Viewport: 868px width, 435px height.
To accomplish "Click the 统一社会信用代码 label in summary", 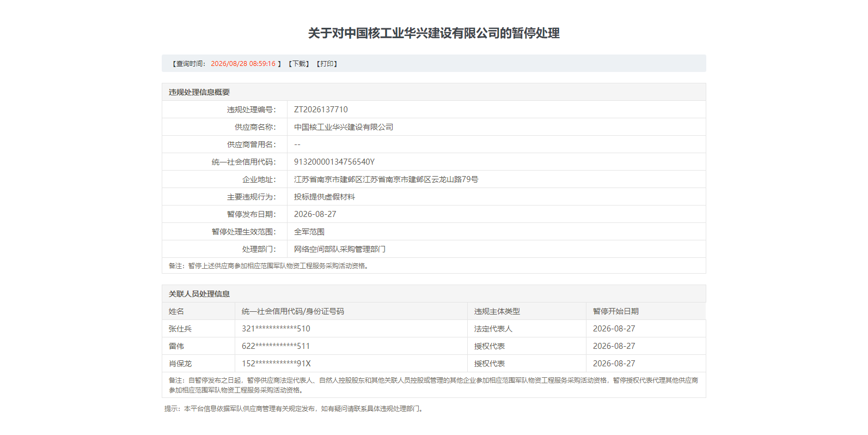I will coord(244,162).
